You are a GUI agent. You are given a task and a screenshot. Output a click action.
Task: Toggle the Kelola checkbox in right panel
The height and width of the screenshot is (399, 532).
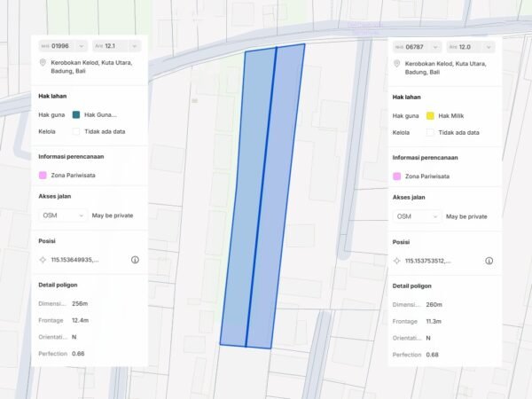point(430,132)
